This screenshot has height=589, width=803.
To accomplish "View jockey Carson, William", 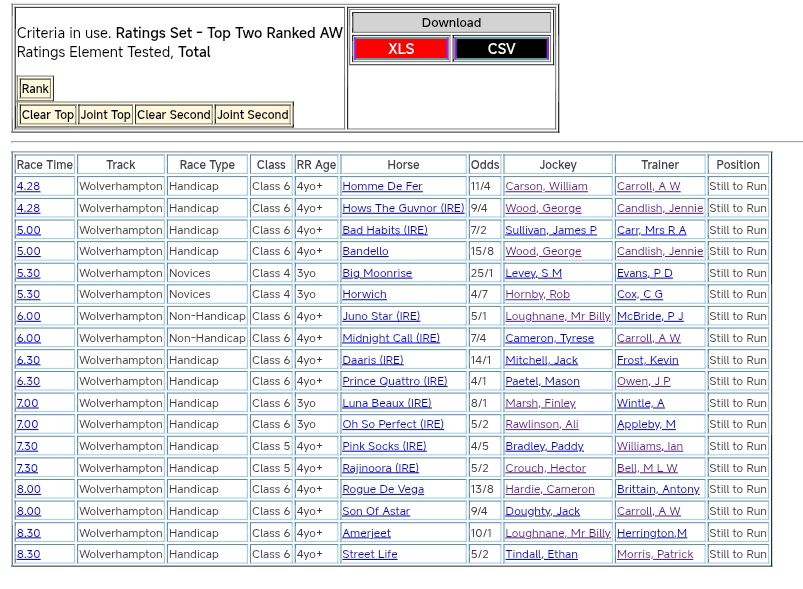I will pos(546,187).
